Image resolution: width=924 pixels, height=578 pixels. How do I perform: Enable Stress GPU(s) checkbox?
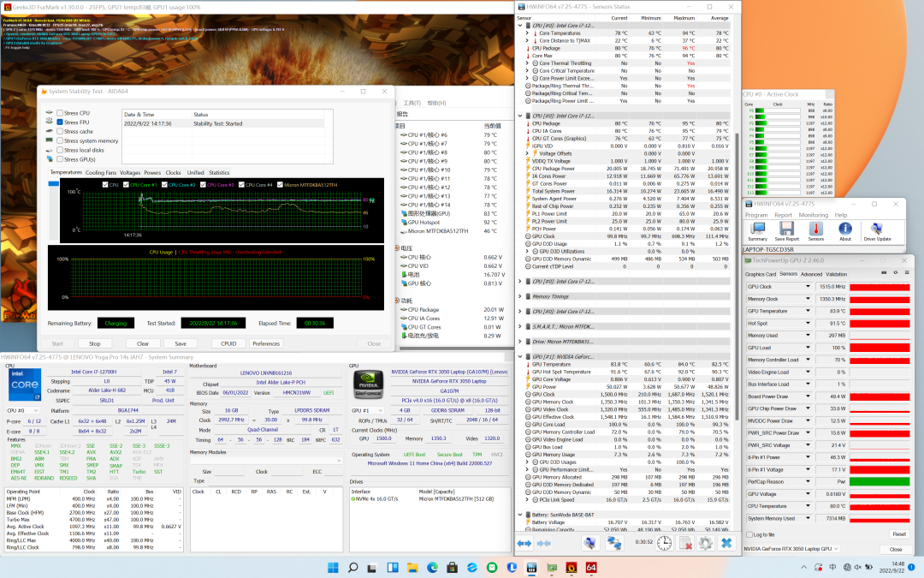60,159
